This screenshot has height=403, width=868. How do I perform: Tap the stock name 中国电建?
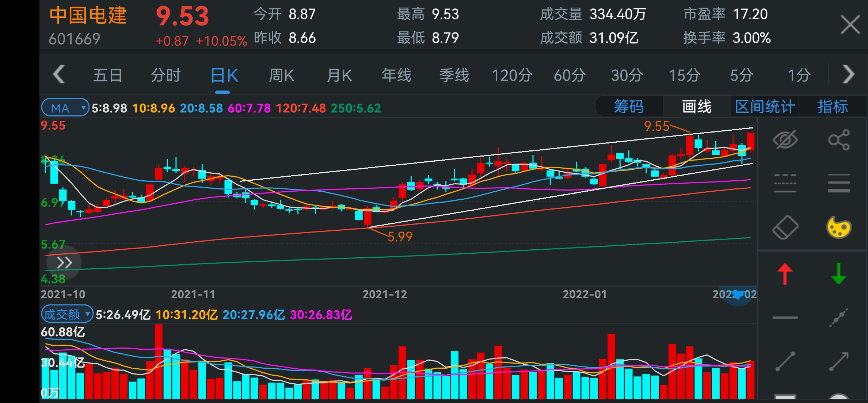click(88, 16)
